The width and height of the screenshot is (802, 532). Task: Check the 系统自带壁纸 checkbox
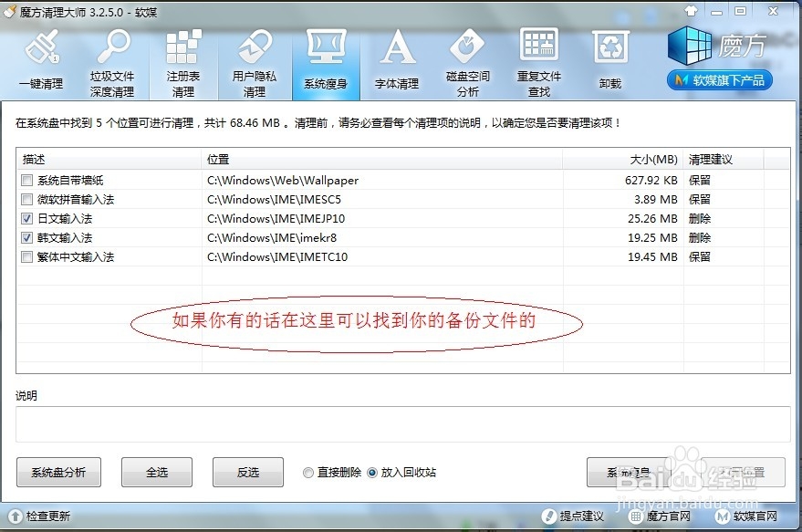[26, 180]
